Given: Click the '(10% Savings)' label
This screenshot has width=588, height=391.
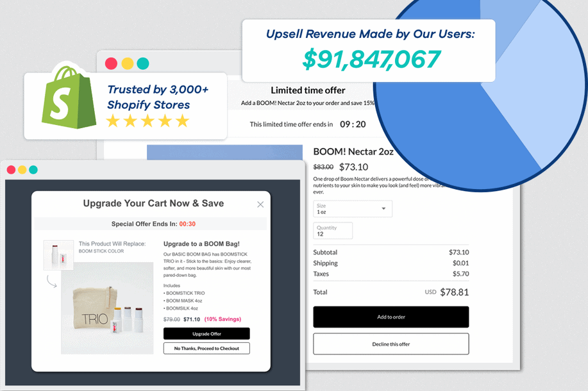Looking at the screenshot, I should point(223,319).
